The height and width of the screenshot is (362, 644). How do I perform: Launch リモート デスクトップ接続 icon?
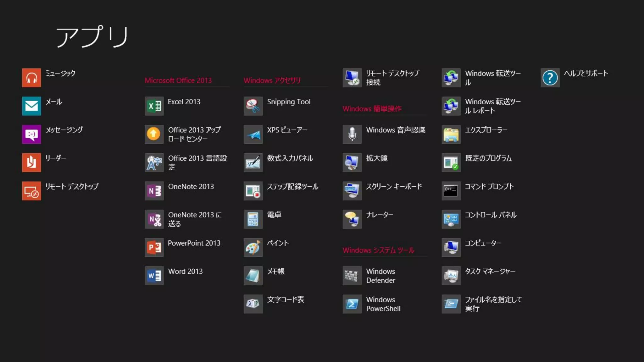[x=352, y=78]
